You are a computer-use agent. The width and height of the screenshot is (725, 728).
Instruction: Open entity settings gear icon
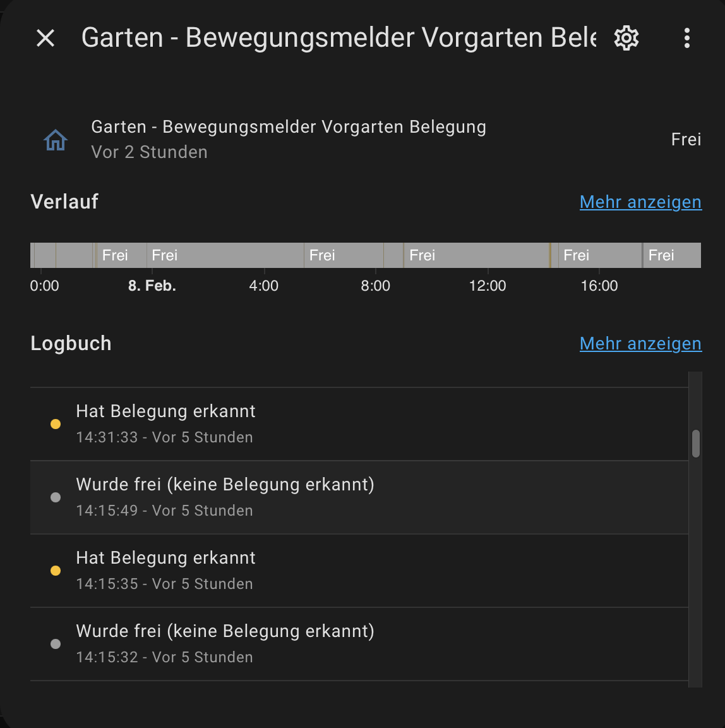click(x=626, y=39)
